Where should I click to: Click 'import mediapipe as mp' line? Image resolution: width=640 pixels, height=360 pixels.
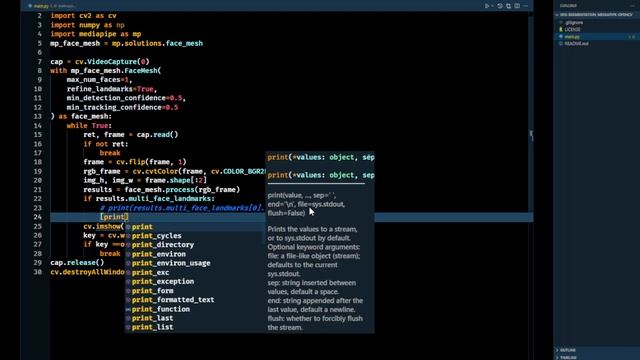click(x=96, y=34)
